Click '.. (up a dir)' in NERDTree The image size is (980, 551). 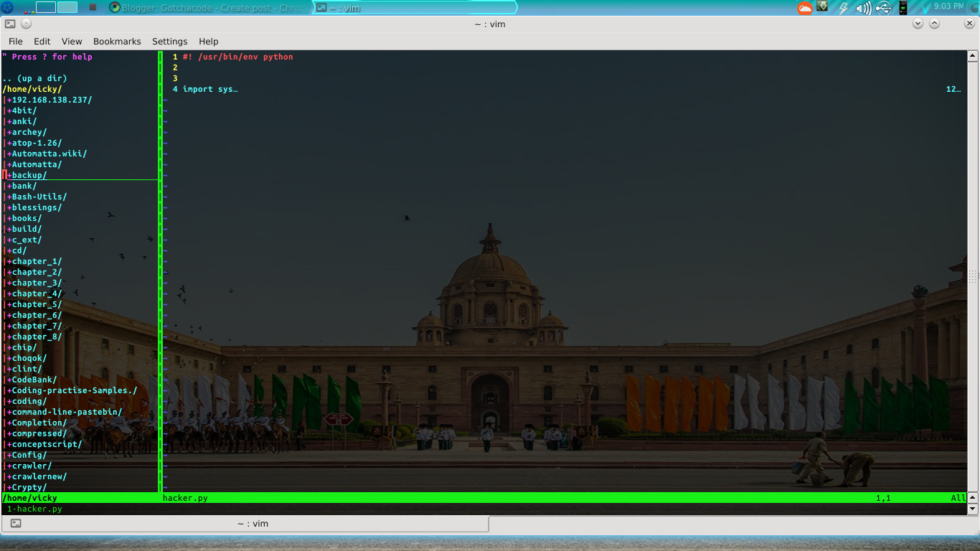(x=34, y=78)
